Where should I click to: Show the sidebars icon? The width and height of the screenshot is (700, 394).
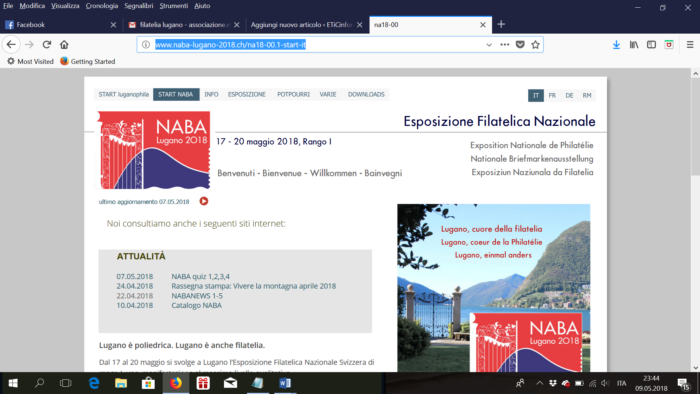point(651,45)
